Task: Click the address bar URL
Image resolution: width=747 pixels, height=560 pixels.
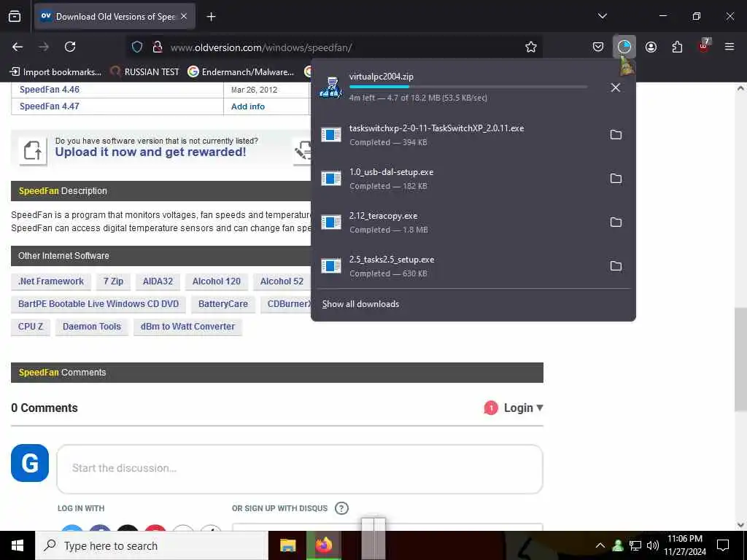Action: tap(261, 47)
